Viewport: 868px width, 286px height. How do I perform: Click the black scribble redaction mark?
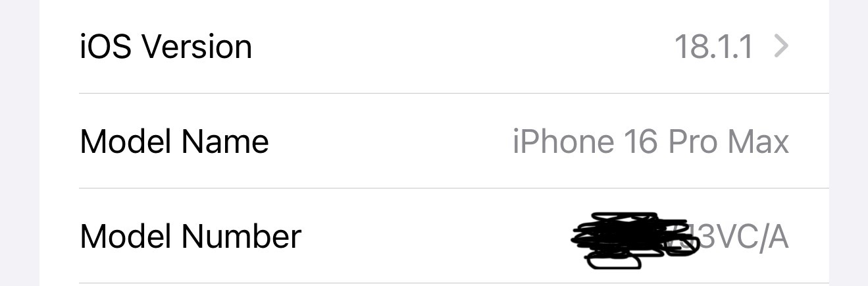[630, 240]
